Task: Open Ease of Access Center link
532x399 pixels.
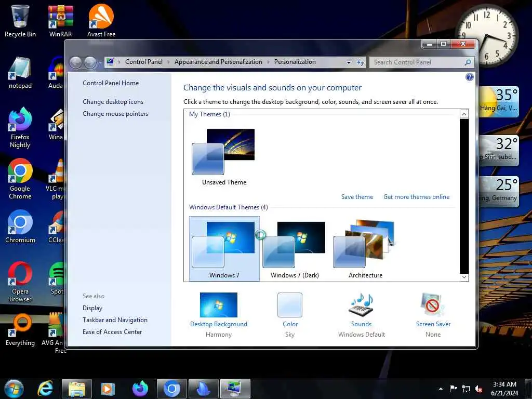Action: tap(112, 332)
